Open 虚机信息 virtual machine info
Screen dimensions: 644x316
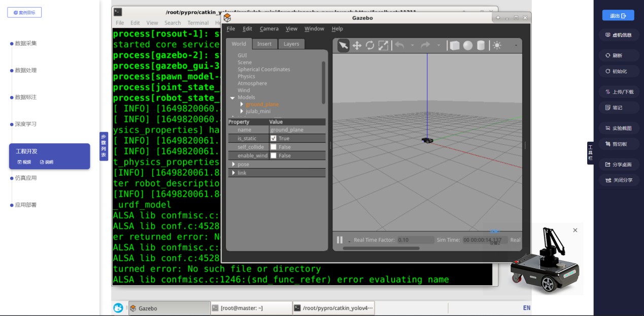tap(619, 35)
